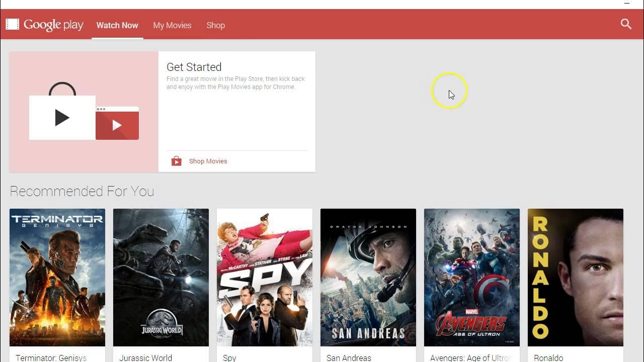Viewport: 644px width, 362px height.
Task: Click the Terminator: Genisys title text
Action: click(51, 358)
